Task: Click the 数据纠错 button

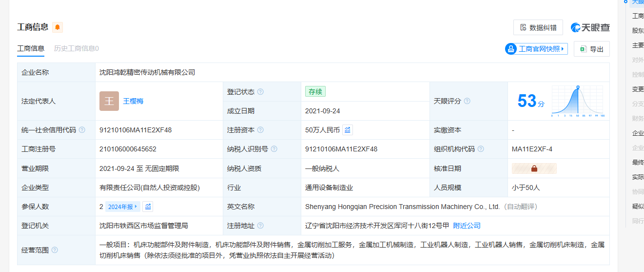Action: (538, 27)
